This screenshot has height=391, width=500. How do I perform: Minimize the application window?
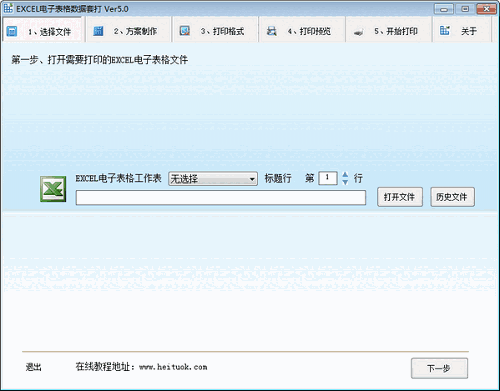444,9
